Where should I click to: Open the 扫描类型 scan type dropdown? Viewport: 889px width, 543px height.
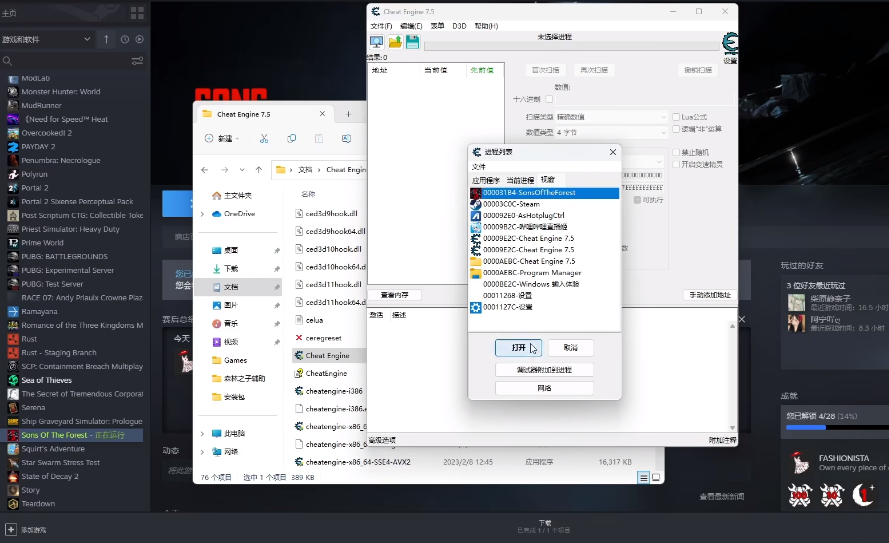pyautogui.click(x=612, y=117)
